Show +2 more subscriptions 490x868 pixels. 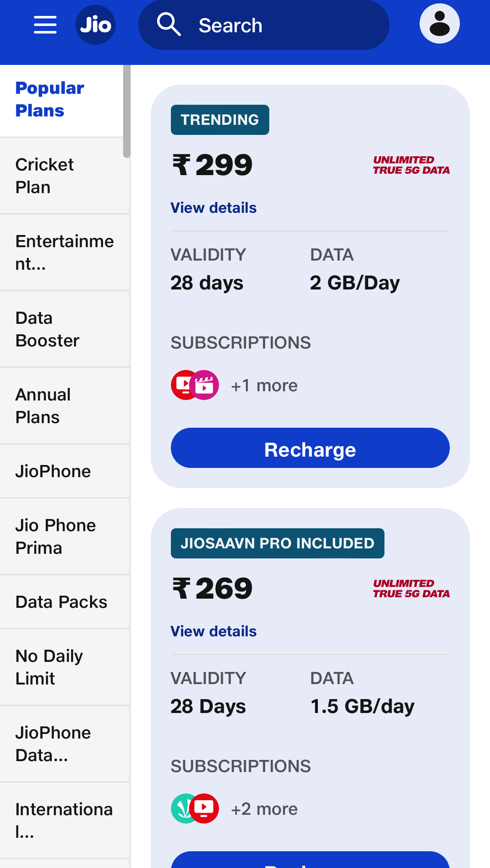click(264, 809)
